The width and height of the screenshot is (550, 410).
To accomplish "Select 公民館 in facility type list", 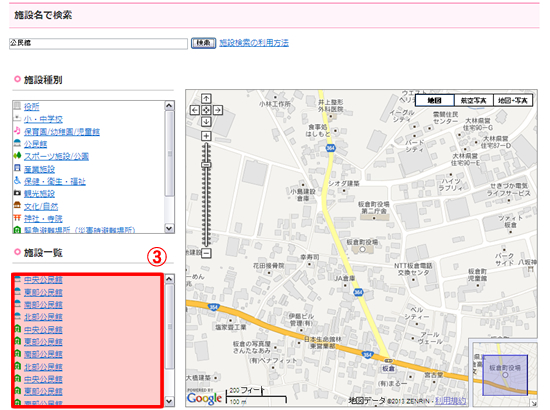I will [x=35, y=144].
